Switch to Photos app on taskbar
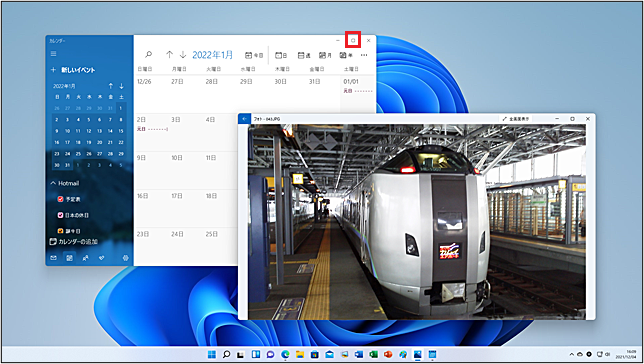Viewport: 644px width, 364px height. pyautogui.click(x=418, y=354)
